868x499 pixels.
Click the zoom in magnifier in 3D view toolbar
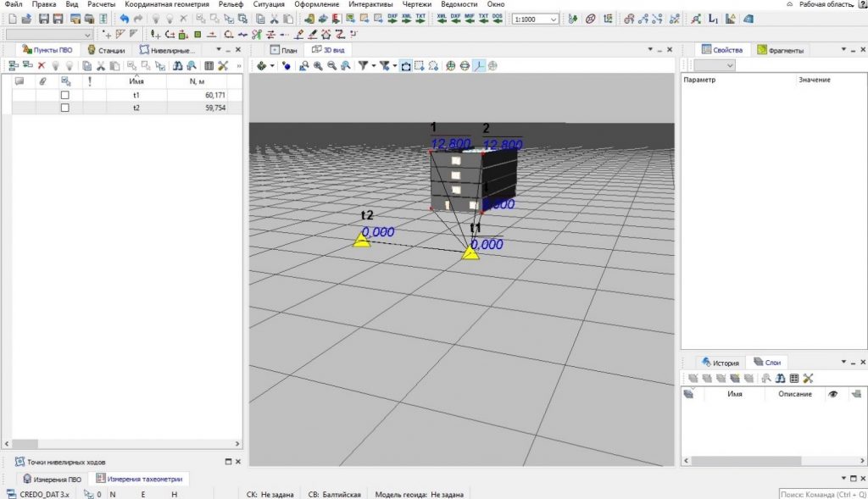click(x=319, y=66)
